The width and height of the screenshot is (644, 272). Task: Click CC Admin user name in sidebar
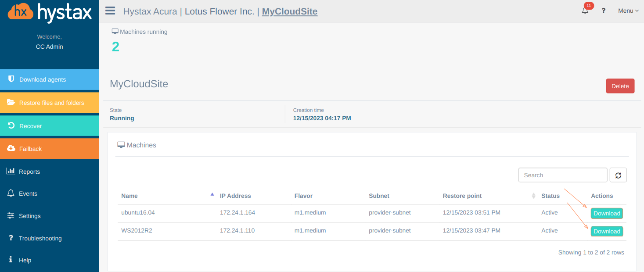(x=50, y=47)
